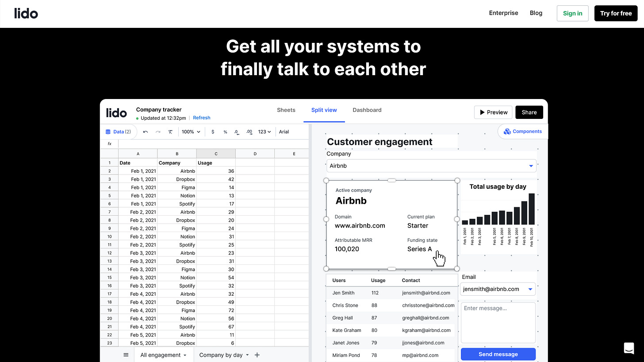This screenshot has width=644, height=362.
Task: Click the Usage header cell in spreadsheet
Action: [x=216, y=163]
